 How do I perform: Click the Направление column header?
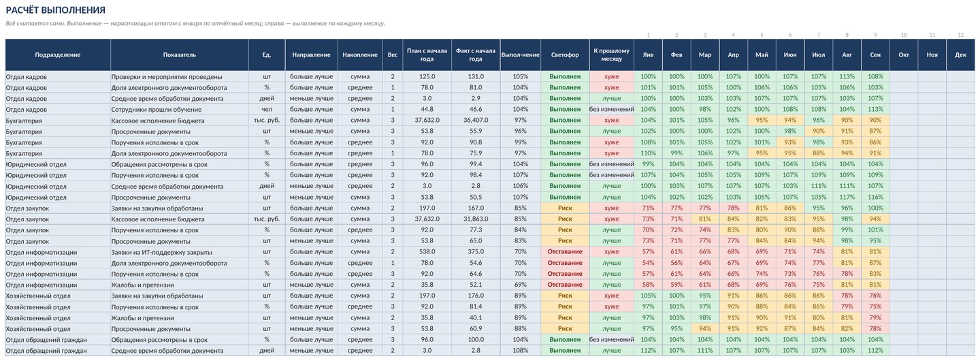(x=312, y=54)
